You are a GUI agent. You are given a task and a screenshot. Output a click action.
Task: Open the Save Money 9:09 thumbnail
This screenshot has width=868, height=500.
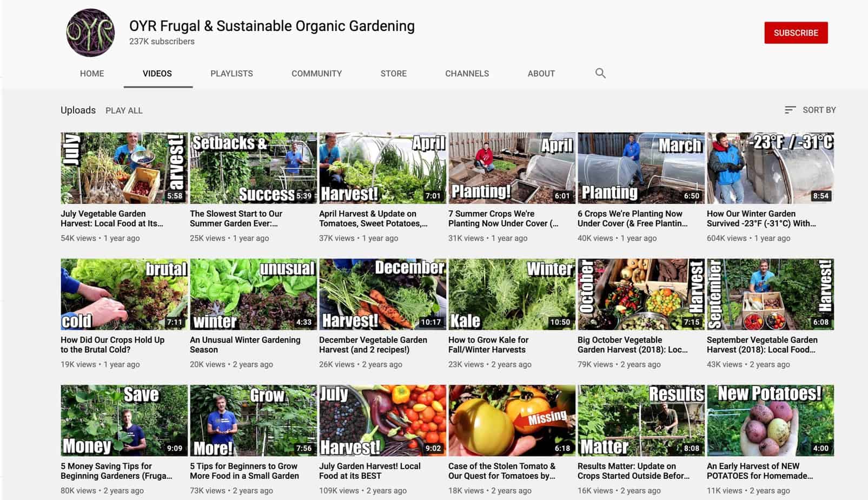point(124,420)
